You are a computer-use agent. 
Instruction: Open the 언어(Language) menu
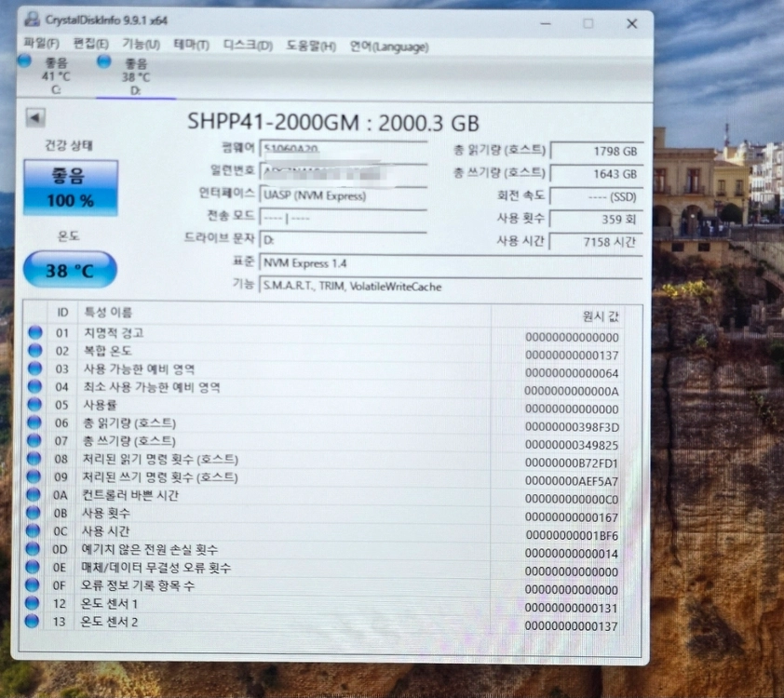point(389,47)
